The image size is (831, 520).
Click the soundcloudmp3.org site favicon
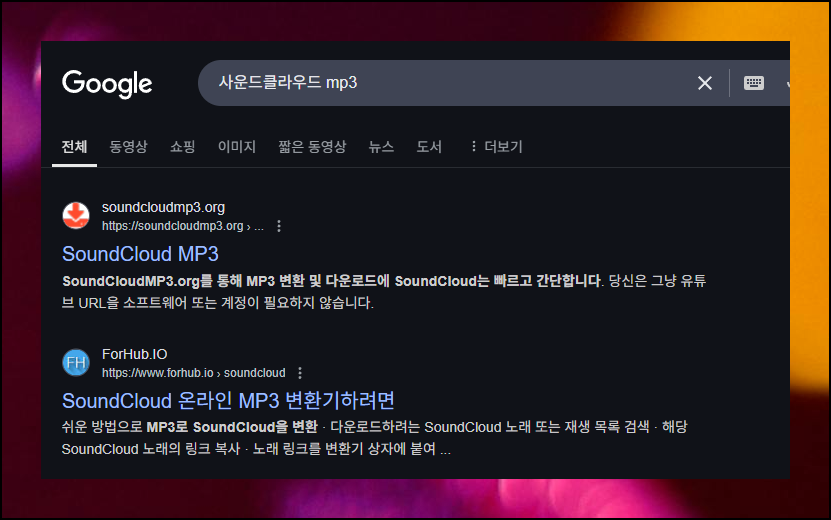pos(76,216)
